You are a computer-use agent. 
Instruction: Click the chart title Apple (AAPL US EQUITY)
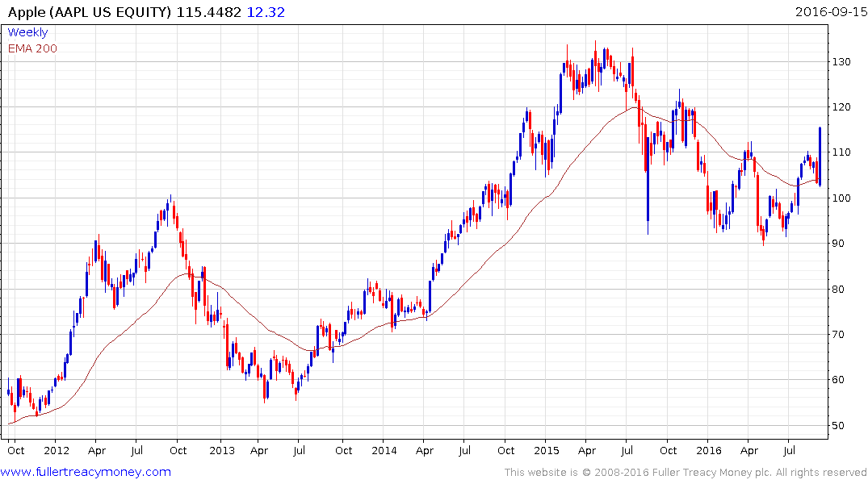[x=90, y=11]
